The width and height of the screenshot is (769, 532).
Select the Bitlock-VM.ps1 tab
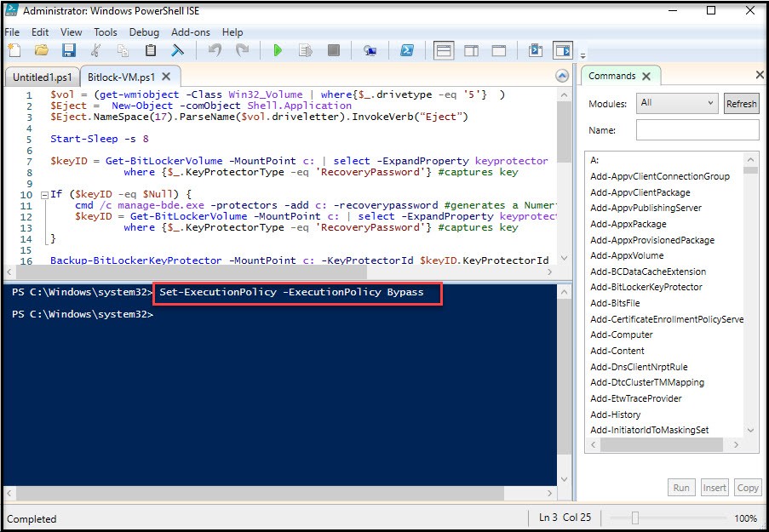pos(121,77)
